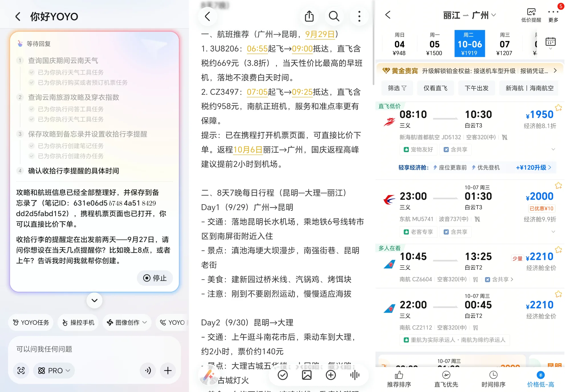This screenshot has height=392, width=565.
Task: Open task step 查询国庆期间云南天气
Action: [63, 61]
